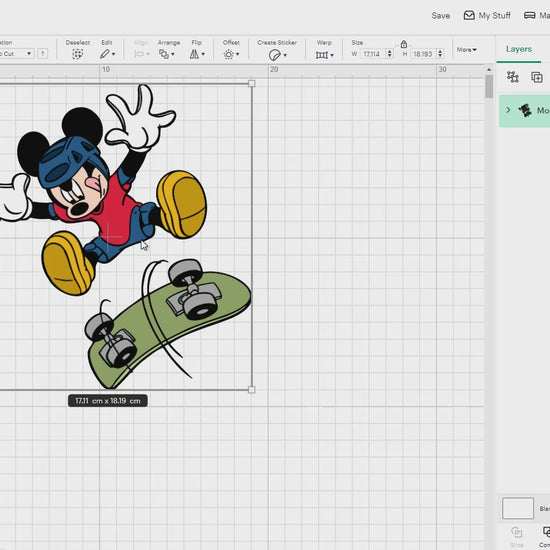Click the ruler mark labeled 10
Viewport: 550px width, 550px height.
(x=106, y=69)
